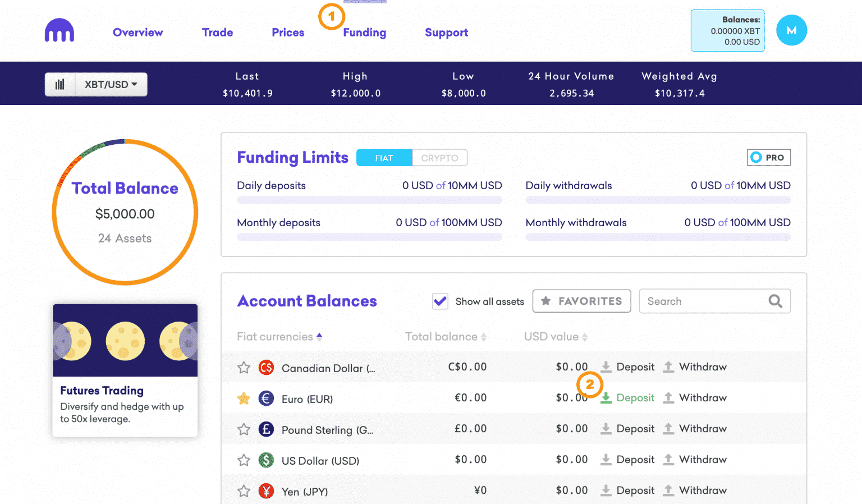
Task: Click deposit arrow icon in Canadian Dollar row
Action: point(606,367)
